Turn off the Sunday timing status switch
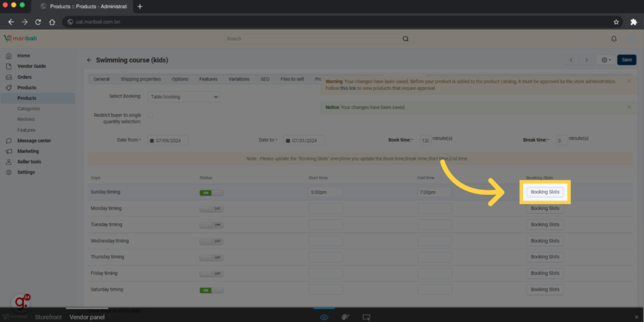 coord(211,192)
